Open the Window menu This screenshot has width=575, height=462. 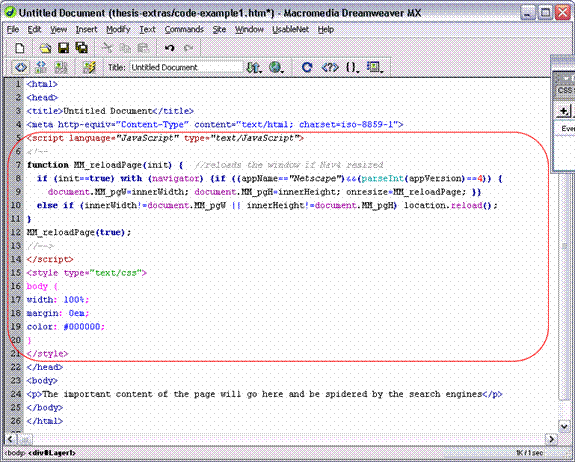249,29
